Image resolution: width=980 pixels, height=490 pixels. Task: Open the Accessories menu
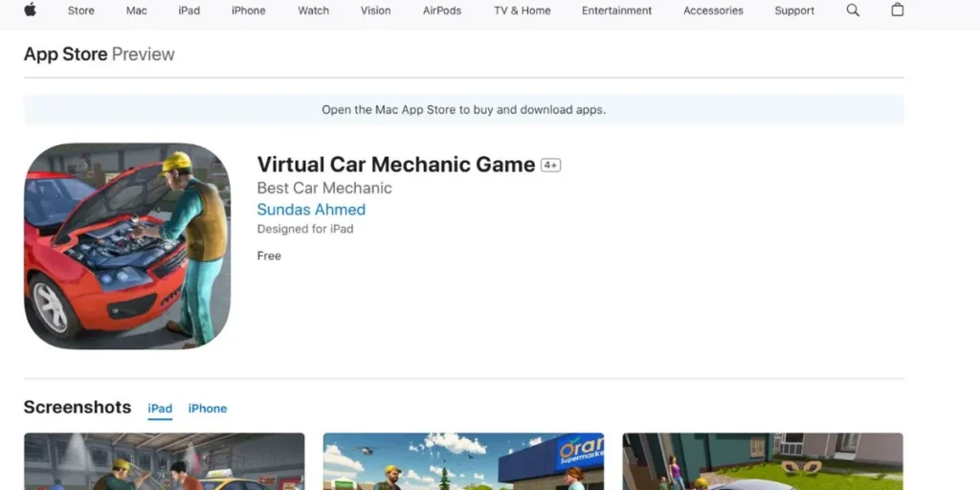713,11
